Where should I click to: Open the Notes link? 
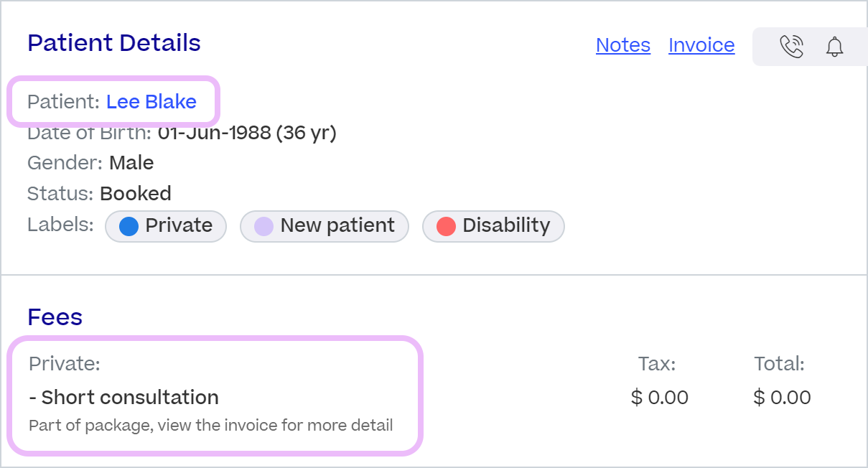tap(623, 45)
